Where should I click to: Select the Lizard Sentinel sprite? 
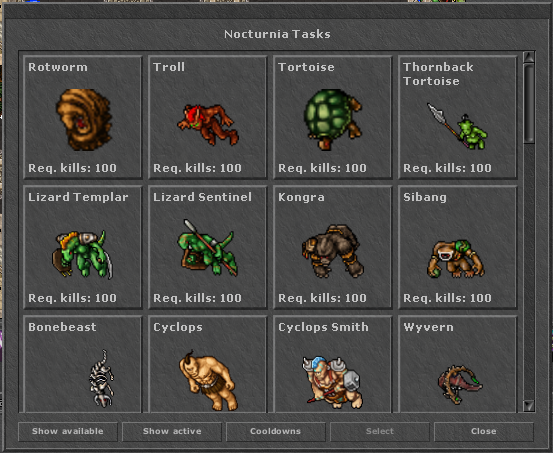coord(207,248)
